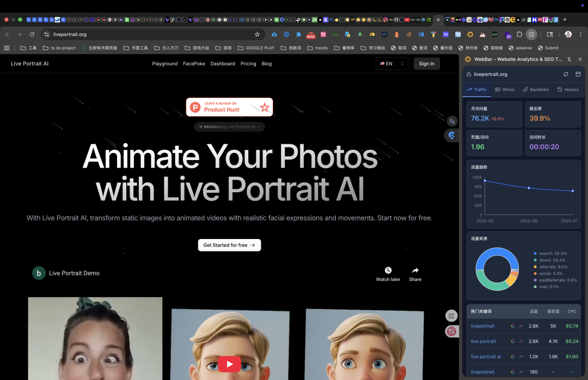Toggle the Chrome side panel button

(531, 34)
